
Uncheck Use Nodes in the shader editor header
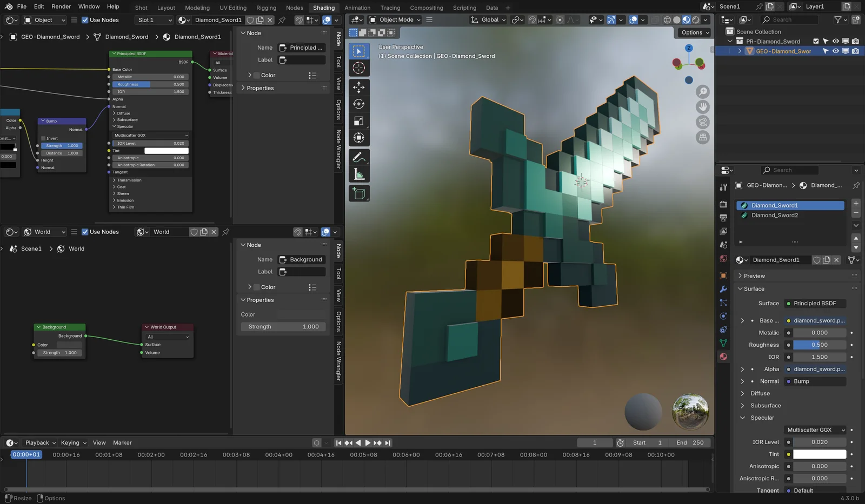85,19
